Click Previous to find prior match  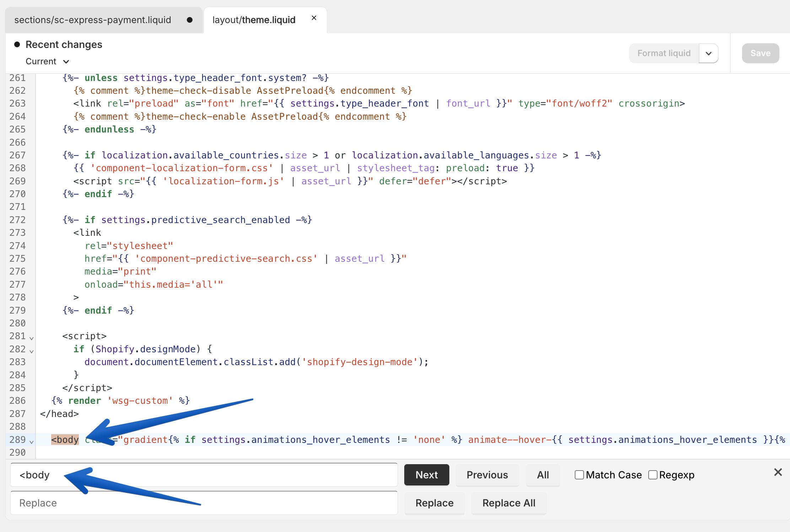click(487, 475)
